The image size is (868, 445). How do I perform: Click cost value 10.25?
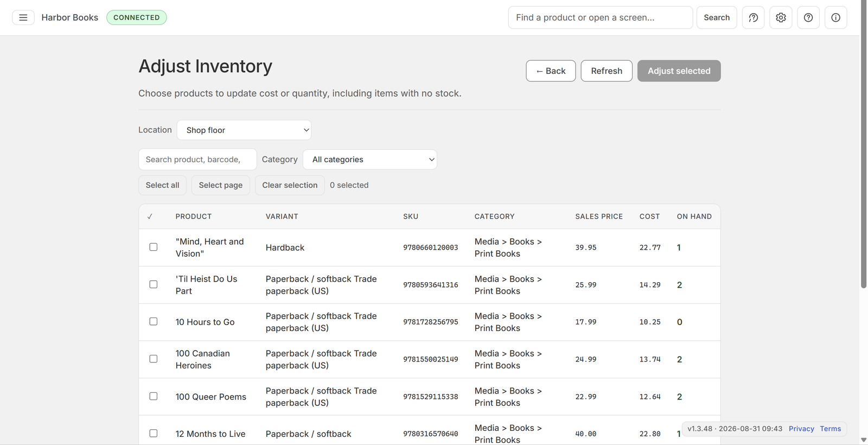pos(650,322)
